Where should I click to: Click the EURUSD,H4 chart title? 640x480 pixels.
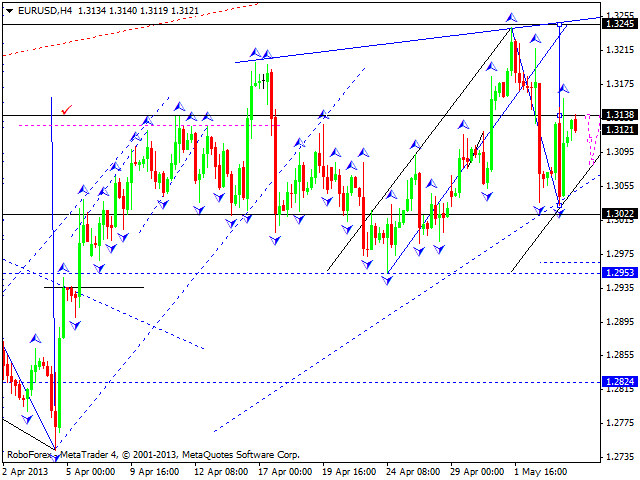click(34, 8)
